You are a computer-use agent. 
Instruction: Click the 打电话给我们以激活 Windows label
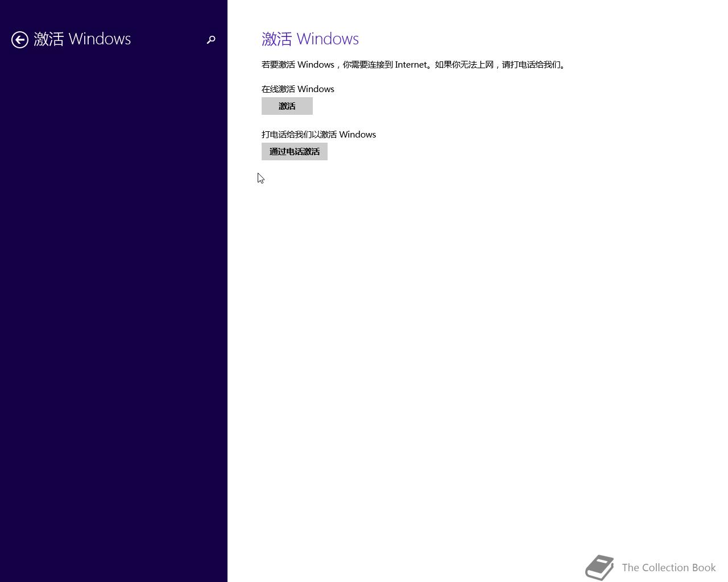(318, 135)
